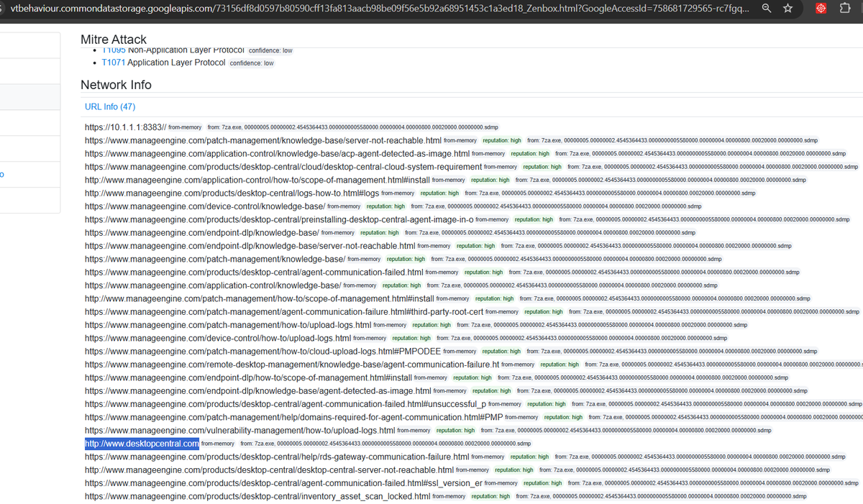Click the patch-management/knowledge-base/ URL row
The width and height of the screenshot is (863, 504).
click(x=215, y=259)
